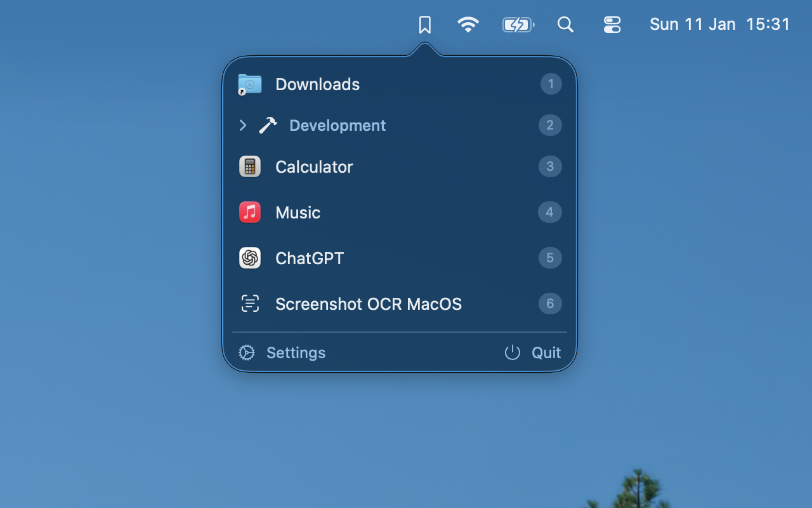This screenshot has width=812, height=508.
Task: Click the ChatGPT app icon
Action: (249, 258)
